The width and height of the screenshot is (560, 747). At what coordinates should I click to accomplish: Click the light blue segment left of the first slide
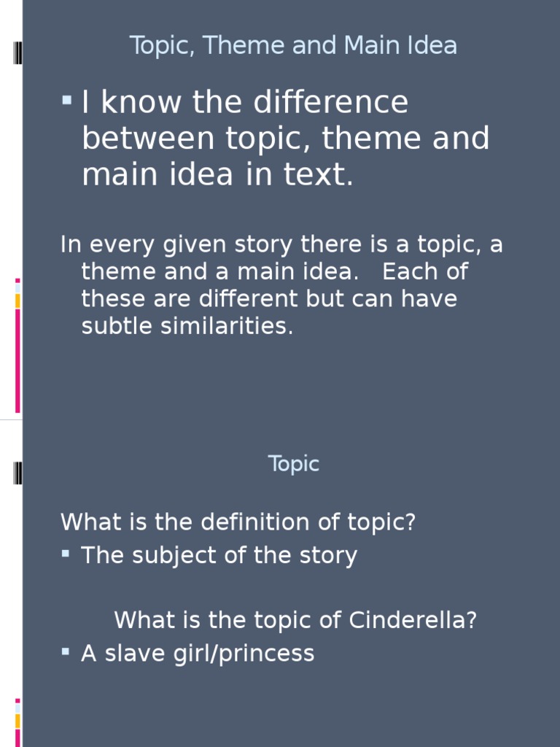[17, 288]
